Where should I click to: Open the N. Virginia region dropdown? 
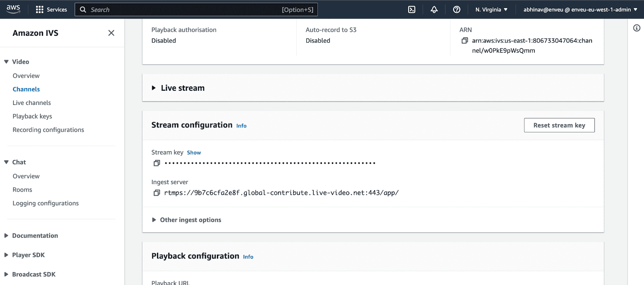click(x=491, y=10)
